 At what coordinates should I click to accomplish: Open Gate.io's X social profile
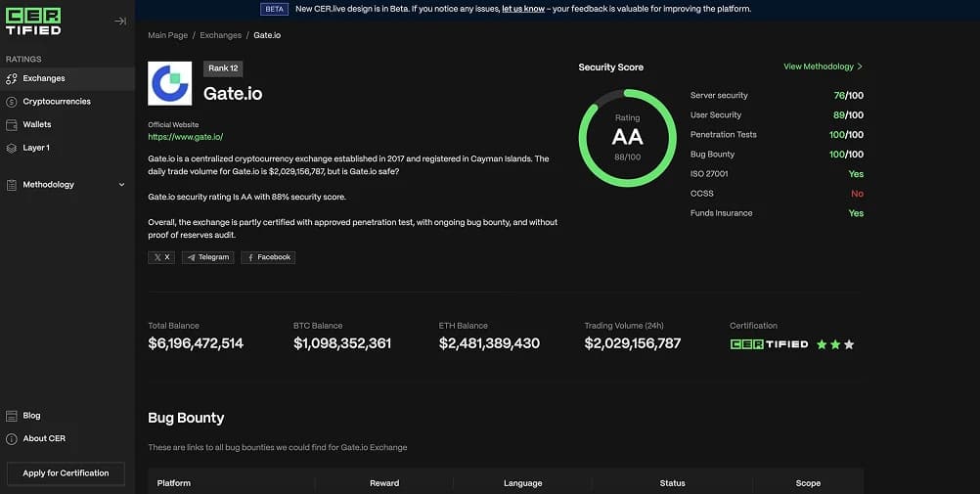tap(161, 257)
